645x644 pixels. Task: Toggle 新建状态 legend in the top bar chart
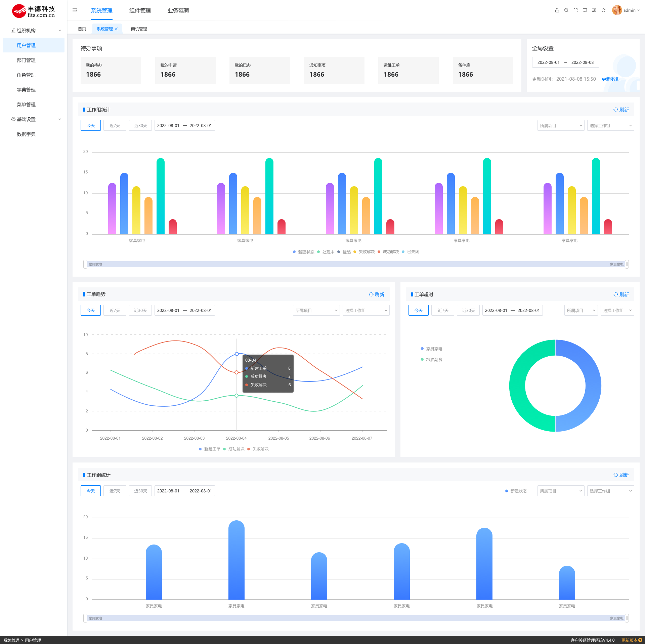[x=303, y=252]
